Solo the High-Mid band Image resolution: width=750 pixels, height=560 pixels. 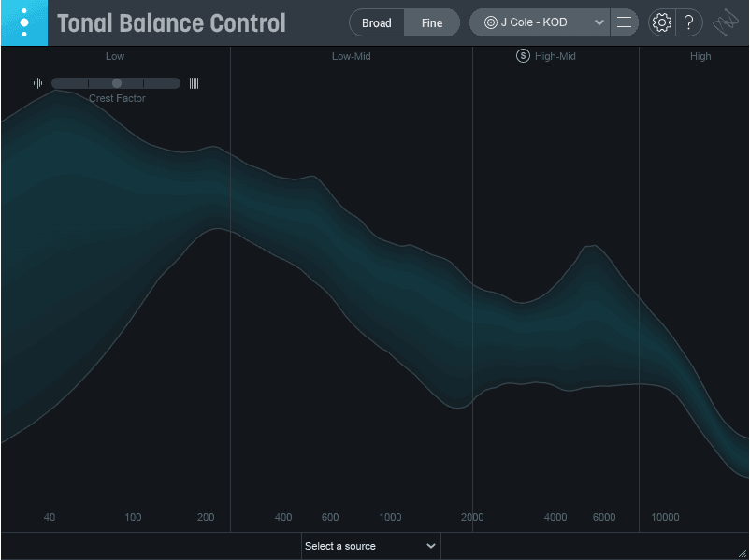[x=523, y=56]
